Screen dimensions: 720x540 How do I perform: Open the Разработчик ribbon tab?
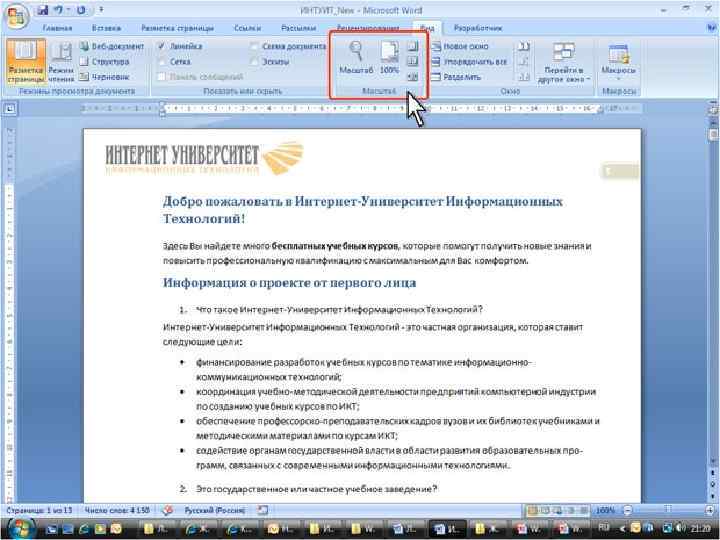point(478,28)
